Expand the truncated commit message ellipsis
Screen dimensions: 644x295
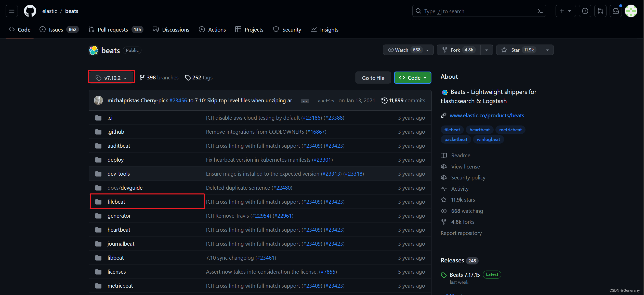coord(305,101)
